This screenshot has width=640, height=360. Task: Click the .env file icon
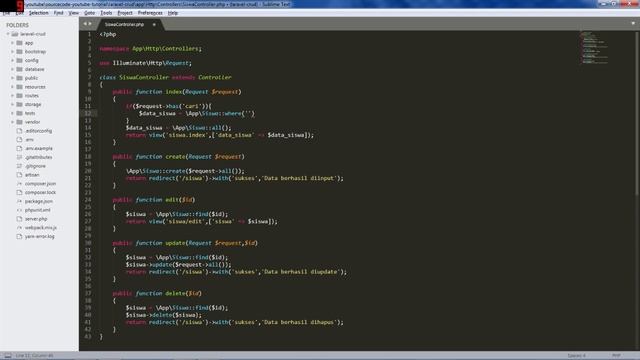19,140
